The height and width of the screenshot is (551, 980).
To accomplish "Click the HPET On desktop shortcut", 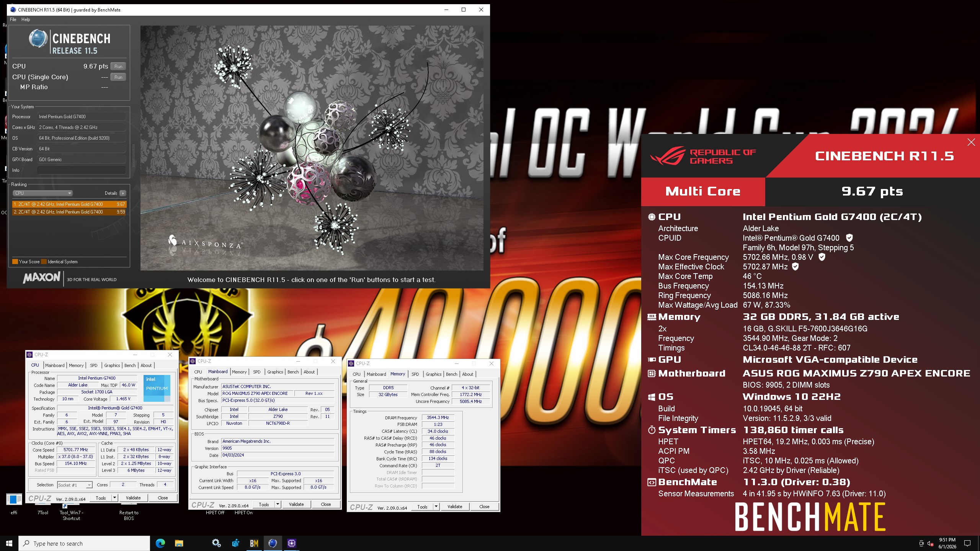I will click(x=243, y=513).
